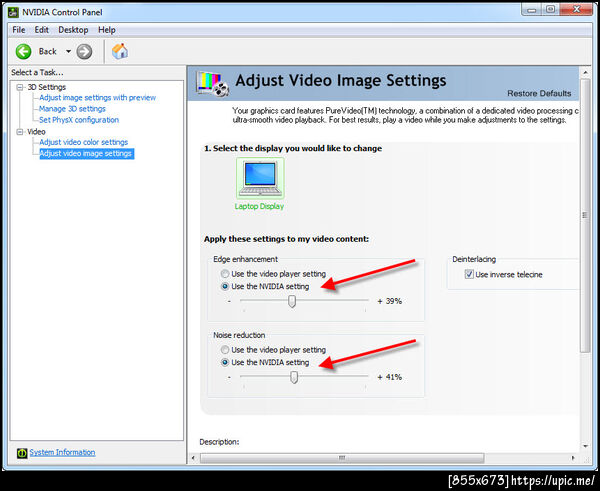Click Restore Defaults
600x491 pixels.
pyautogui.click(x=539, y=93)
